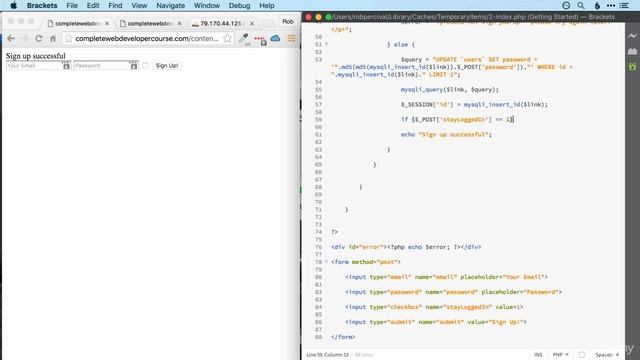Open Notification Center list icon

pos(624,5)
